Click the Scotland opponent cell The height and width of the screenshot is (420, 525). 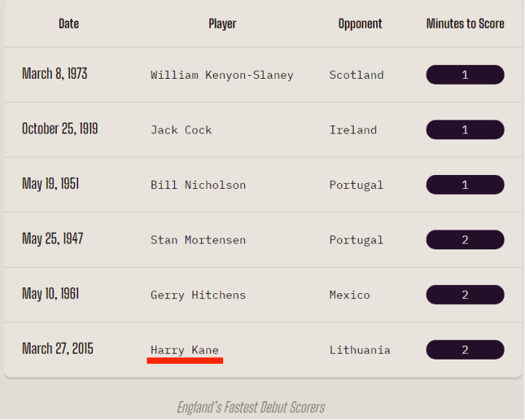356,75
